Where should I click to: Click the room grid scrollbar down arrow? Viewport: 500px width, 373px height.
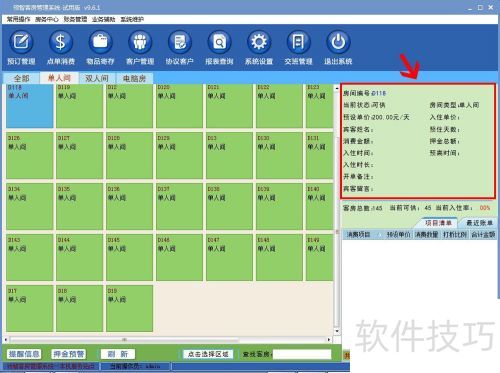coord(337,331)
